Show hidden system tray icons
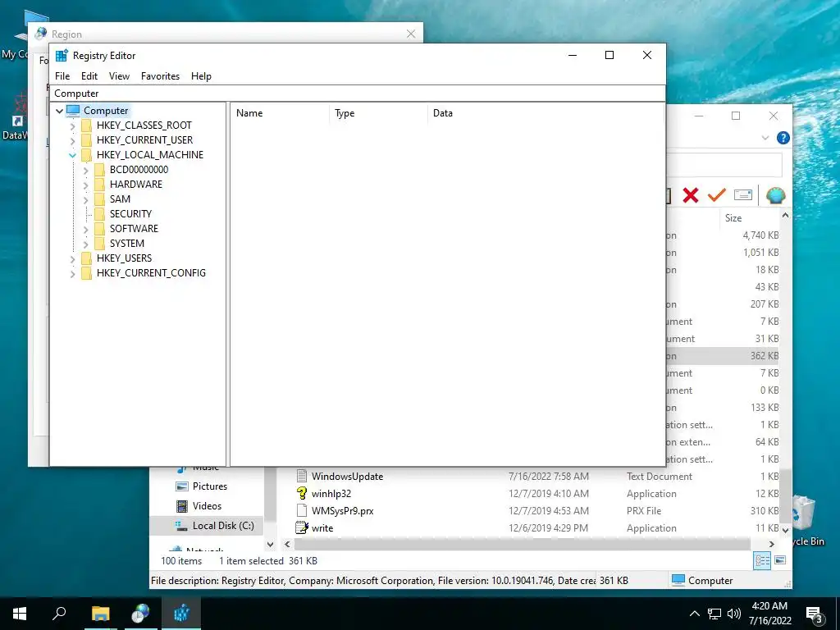The image size is (840, 630). coord(694,614)
